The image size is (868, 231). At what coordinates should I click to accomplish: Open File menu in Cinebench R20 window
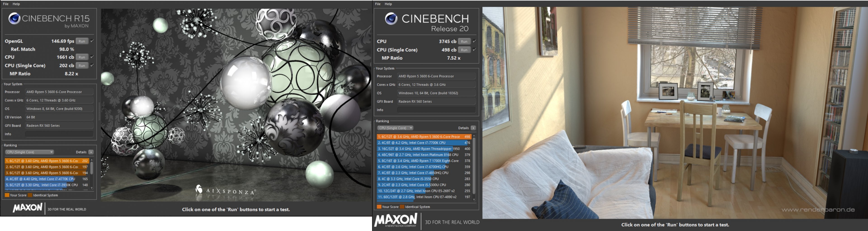pyautogui.click(x=378, y=4)
